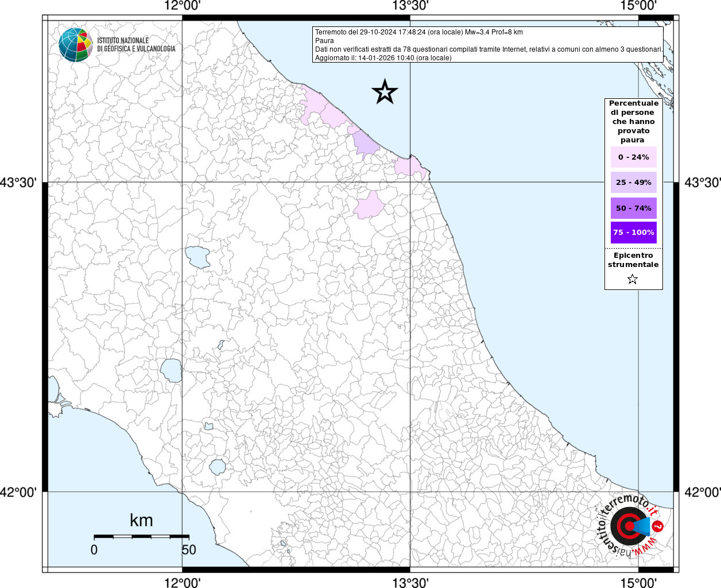Click the epicenter star marker on the map

pyautogui.click(x=385, y=92)
